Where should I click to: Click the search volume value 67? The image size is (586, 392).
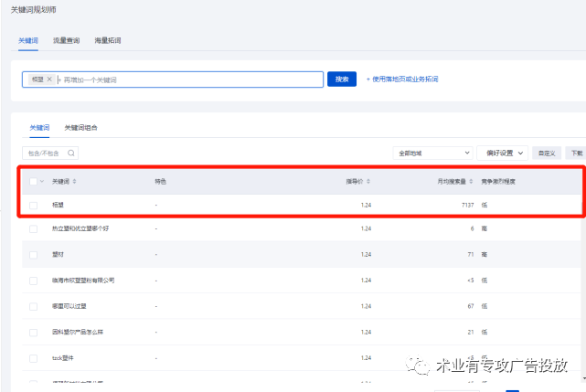471,306
